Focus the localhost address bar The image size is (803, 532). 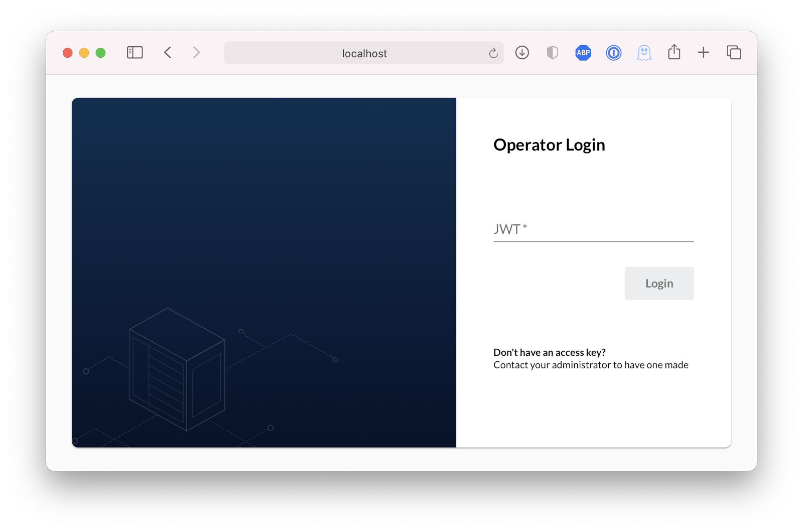tap(364, 53)
